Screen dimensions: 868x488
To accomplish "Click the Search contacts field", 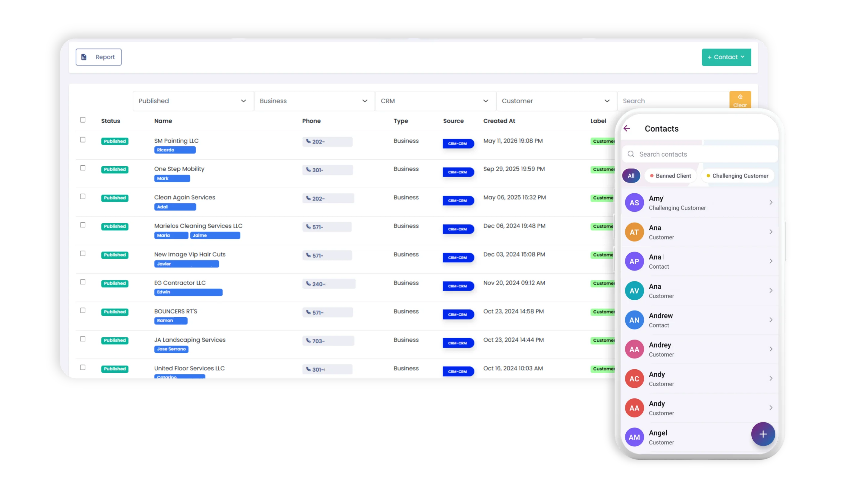I will [x=700, y=154].
